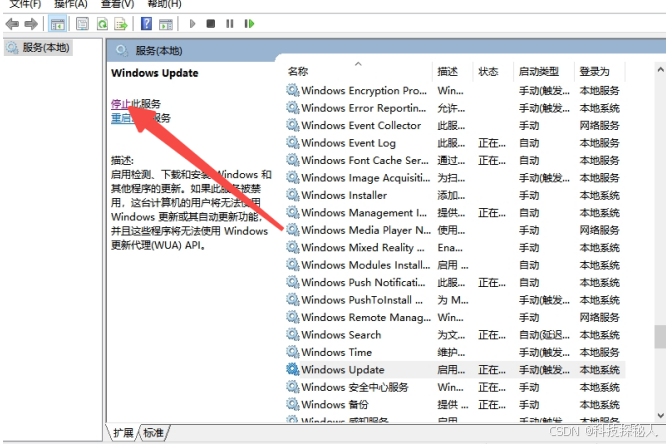The height and width of the screenshot is (445, 666).
Task: Switch to the 标准 tab
Action: coord(153,433)
